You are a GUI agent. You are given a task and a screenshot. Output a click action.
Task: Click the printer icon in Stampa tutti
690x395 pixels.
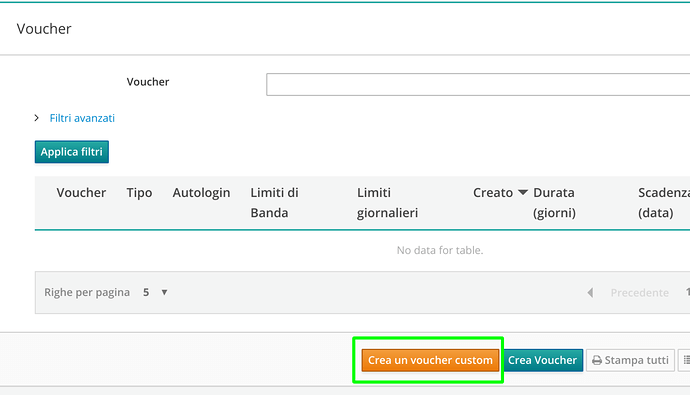[x=597, y=361]
